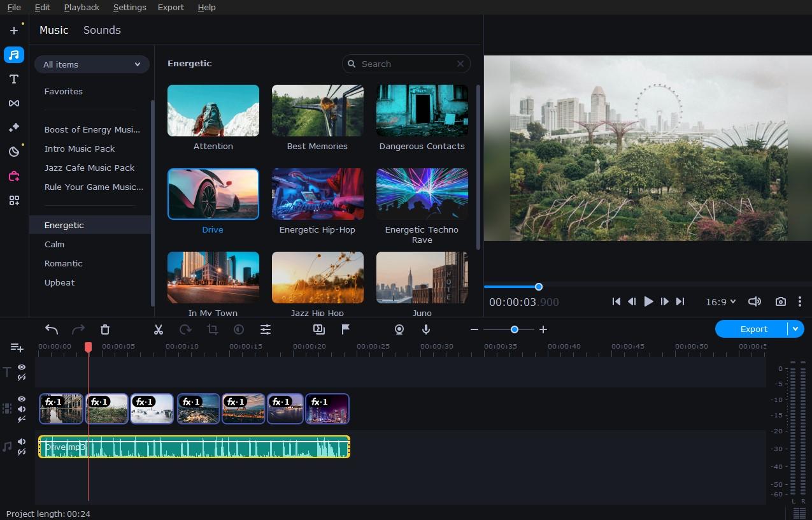Viewport: 812px width, 520px height.
Task: Add a marker with flag icon
Action: pyautogui.click(x=346, y=329)
